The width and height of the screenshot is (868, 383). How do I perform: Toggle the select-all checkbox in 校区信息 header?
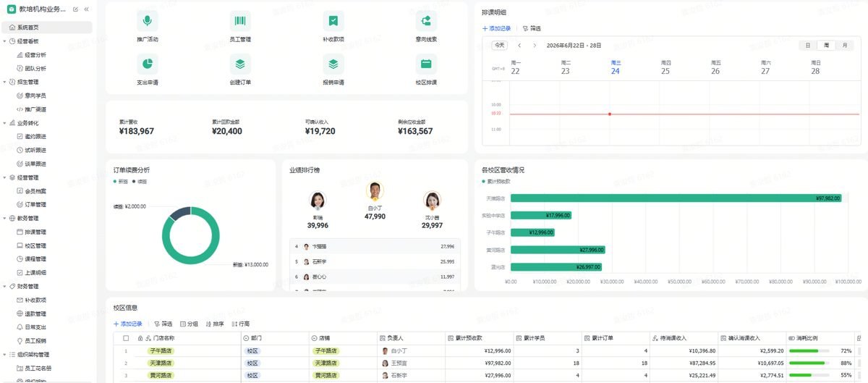[x=126, y=338]
